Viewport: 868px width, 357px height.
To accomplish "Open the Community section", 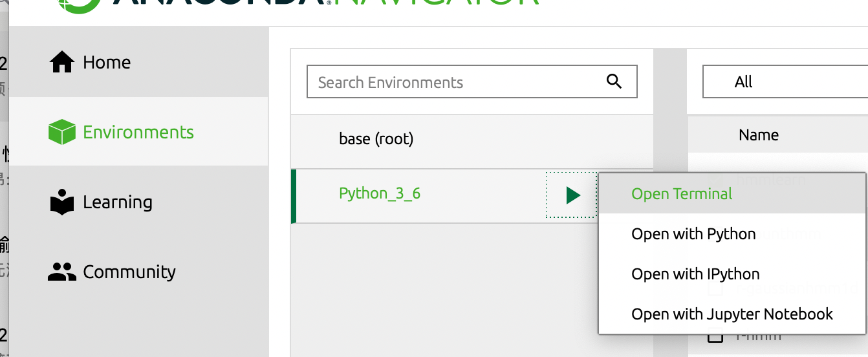I will [138, 272].
